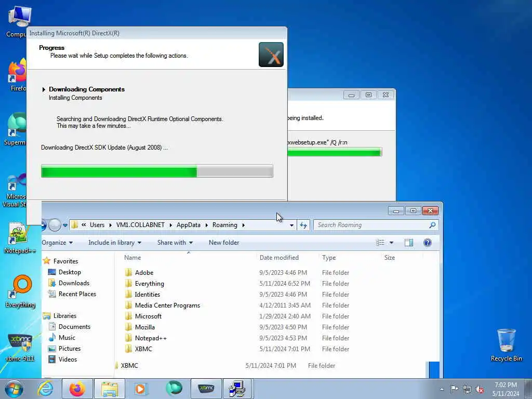Open the Share with menu
Screen dimensions: 532x399
175,243
